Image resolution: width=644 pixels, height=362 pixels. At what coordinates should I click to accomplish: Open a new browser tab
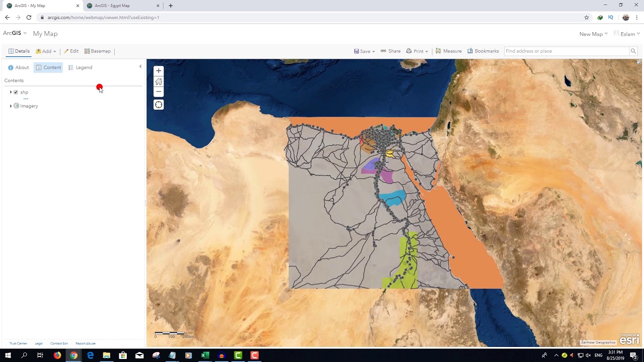click(x=171, y=6)
